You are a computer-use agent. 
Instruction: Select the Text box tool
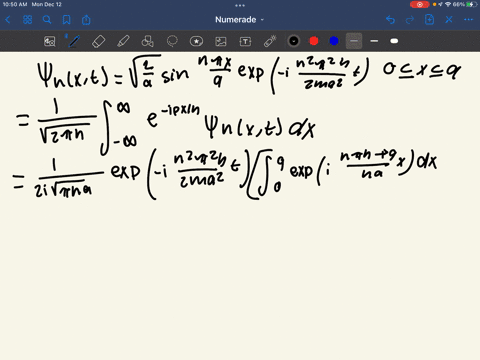245,41
